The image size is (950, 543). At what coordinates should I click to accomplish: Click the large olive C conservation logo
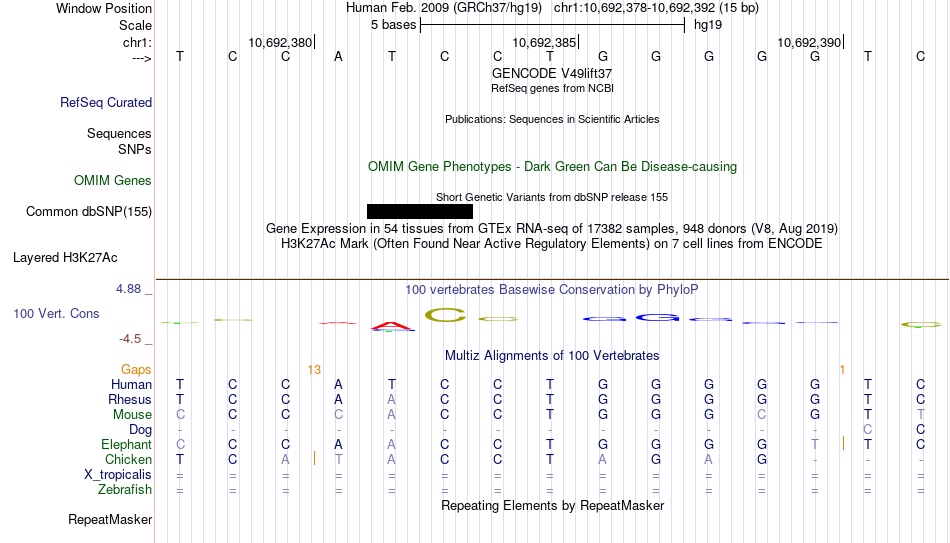tap(445, 315)
